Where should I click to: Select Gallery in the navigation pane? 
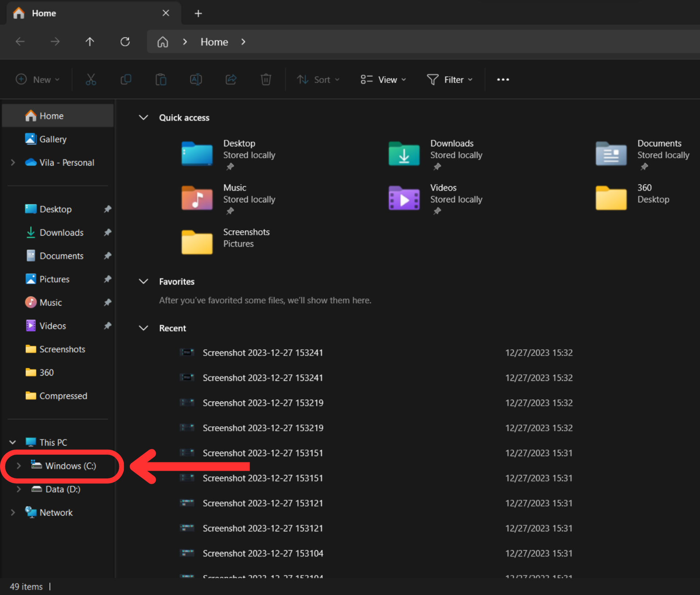pyautogui.click(x=53, y=139)
